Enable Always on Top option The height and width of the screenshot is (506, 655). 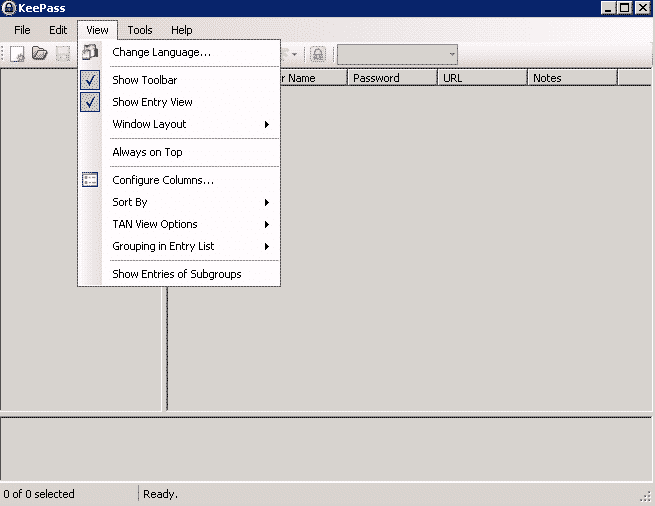[179, 152]
